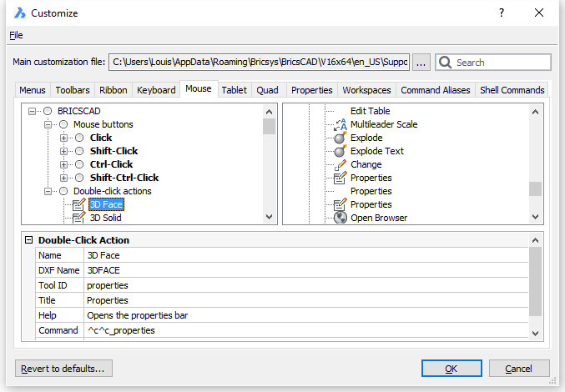Screen dimensions: 565x392
Task: Click the left tree scrollbar thumb
Action: coord(270,126)
